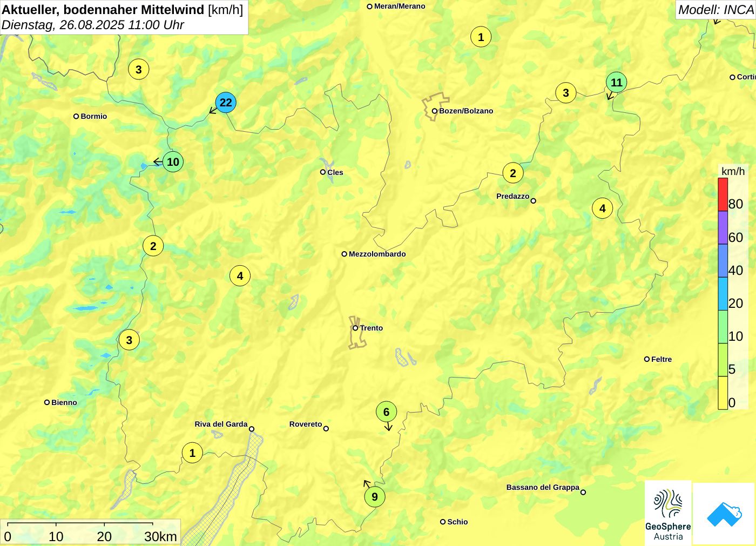
Task: Click the 20 label on the scale bar
Action: (104, 536)
